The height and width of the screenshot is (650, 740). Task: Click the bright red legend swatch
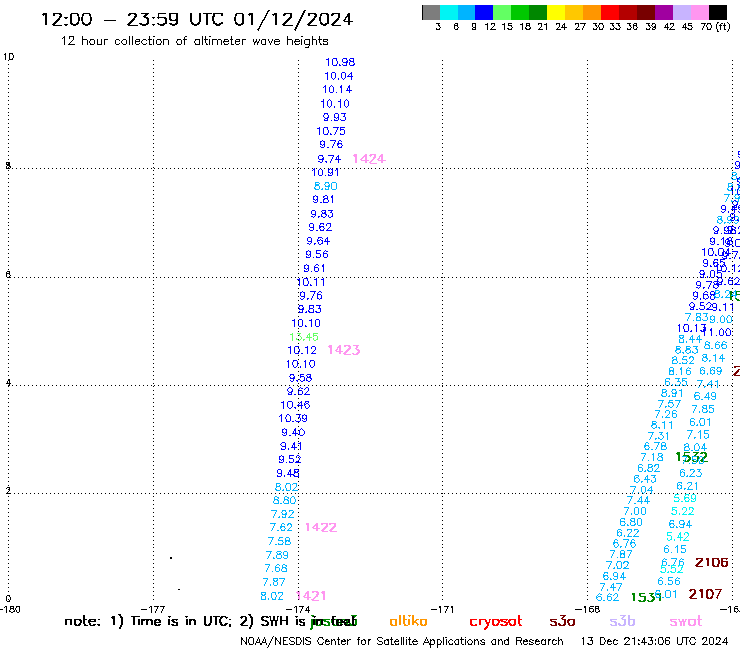click(609, 12)
